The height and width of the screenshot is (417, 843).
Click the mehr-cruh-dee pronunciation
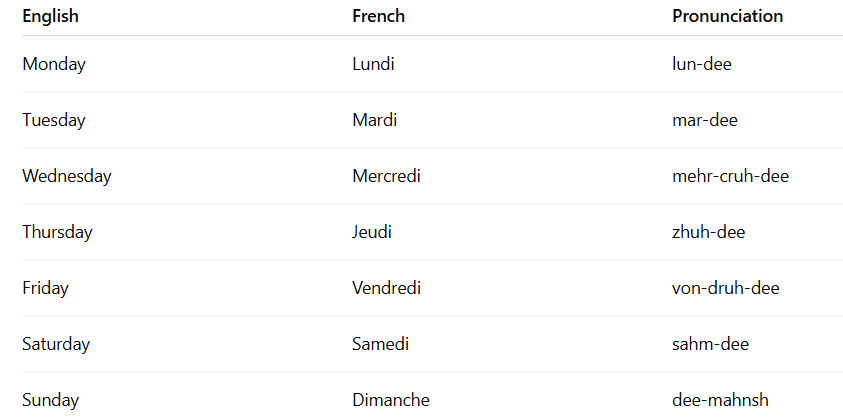(x=731, y=176)
